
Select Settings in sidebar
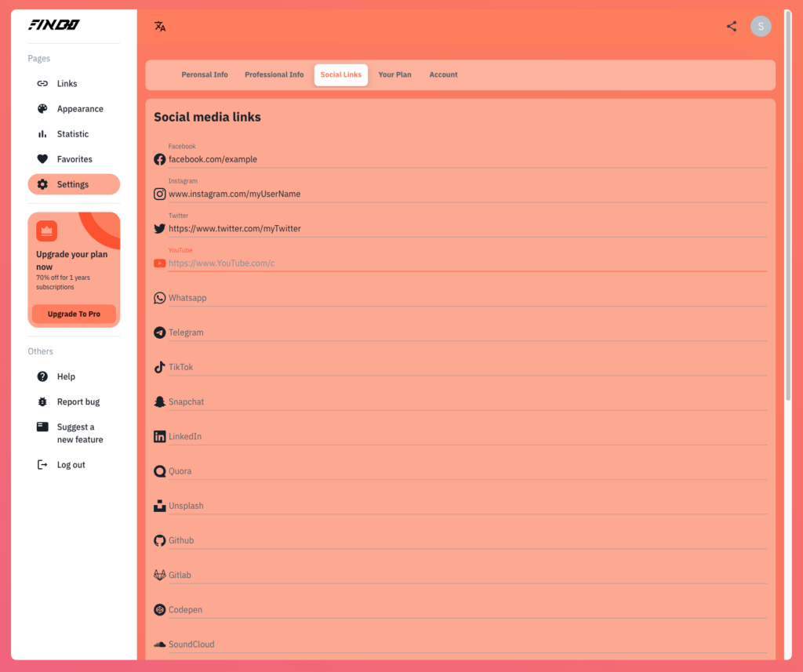(74, 184)
